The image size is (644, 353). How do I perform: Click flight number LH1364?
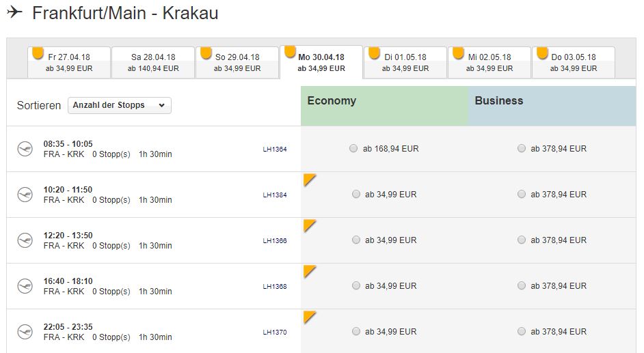[275, 150]
